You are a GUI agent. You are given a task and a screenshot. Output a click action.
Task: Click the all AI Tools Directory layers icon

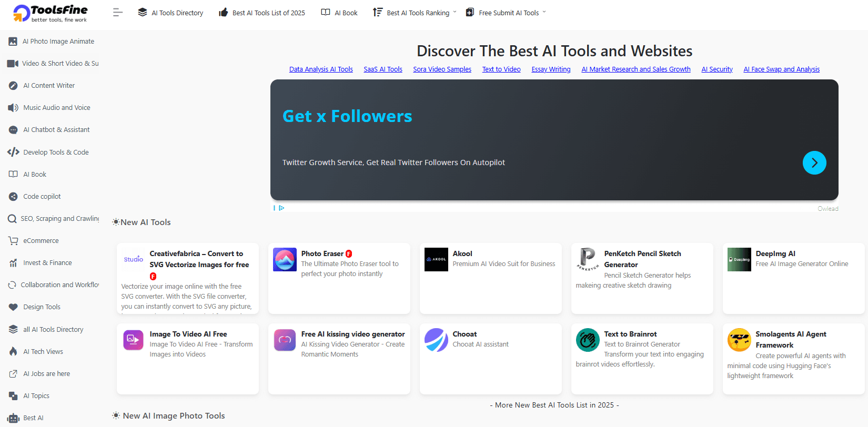pos(13,329)
